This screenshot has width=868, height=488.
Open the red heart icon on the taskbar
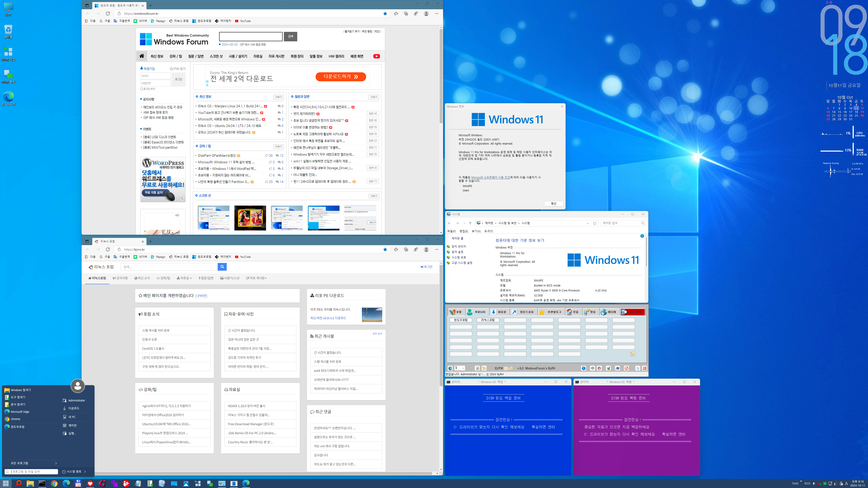click(90, 483)
